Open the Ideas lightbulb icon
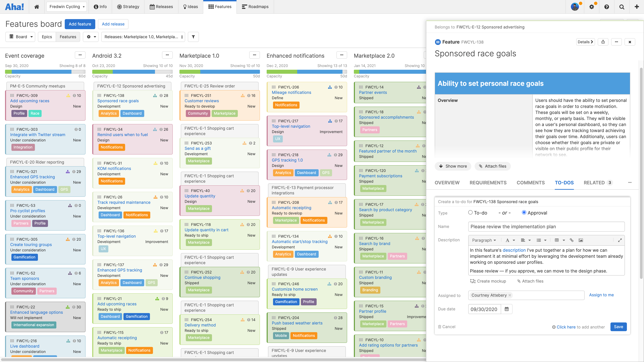644x362 pixels. (x=185, y=7)
